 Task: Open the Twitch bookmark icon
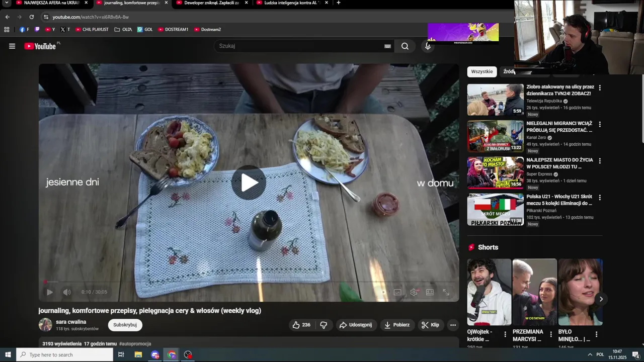(37, 30)
